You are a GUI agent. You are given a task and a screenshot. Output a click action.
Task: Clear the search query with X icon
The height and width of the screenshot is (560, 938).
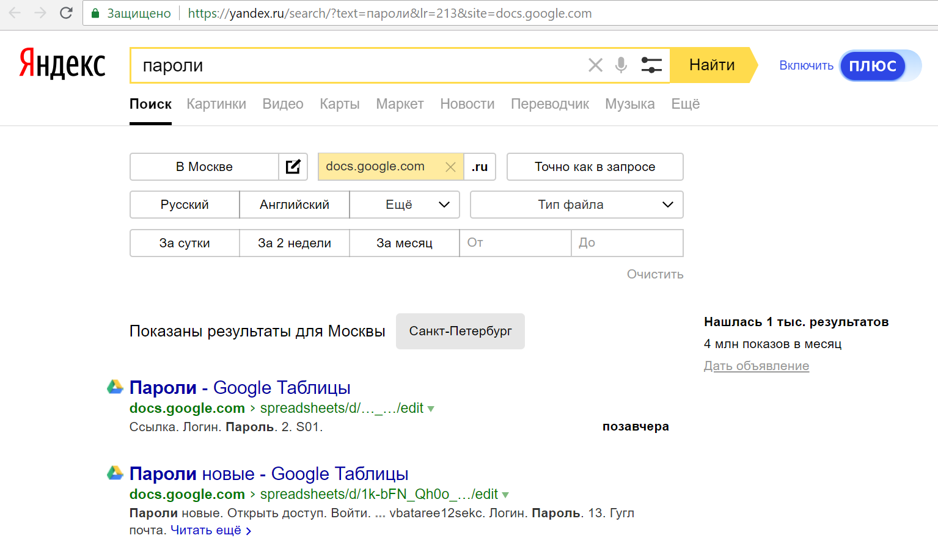point(595,65)
